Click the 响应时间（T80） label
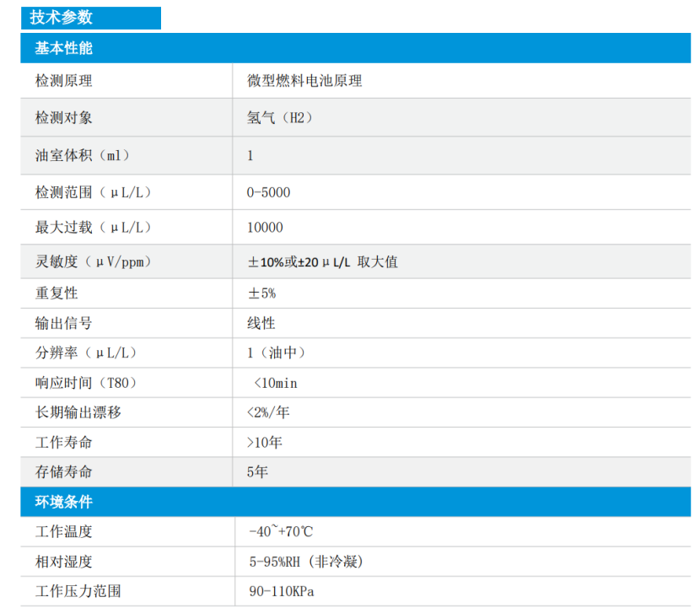The height and width of the screenshot is (608, 700). tap(87, 383)
